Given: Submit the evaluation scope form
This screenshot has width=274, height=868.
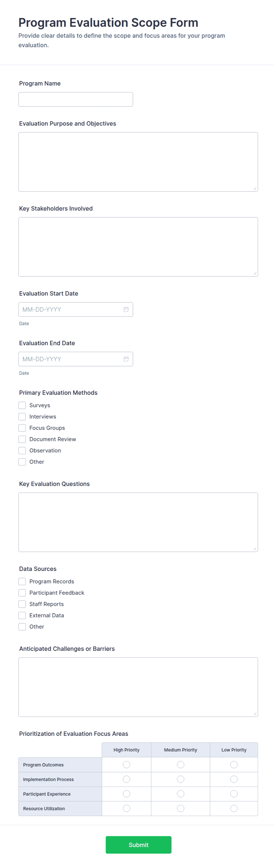Looking at the screenshot, I should click(x=138, y=844).
